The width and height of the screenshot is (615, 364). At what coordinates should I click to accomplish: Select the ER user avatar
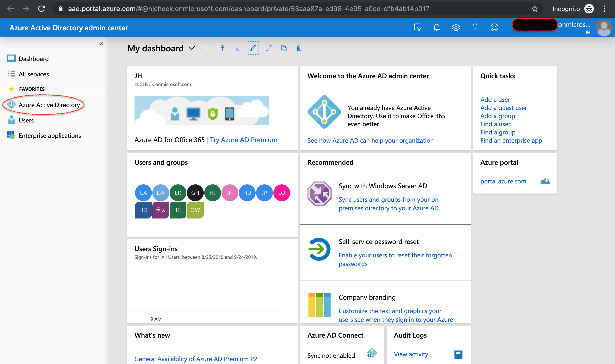click(178, 193)
